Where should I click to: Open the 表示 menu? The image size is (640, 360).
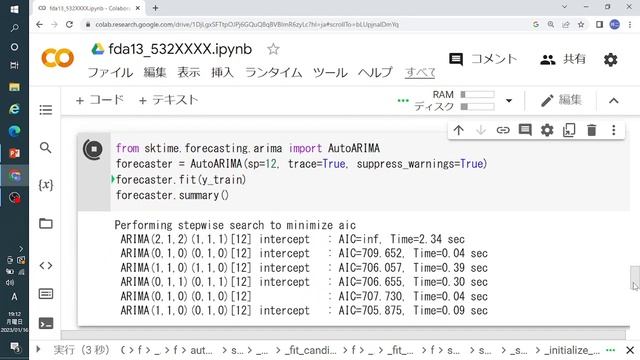(x=189, y=73)
